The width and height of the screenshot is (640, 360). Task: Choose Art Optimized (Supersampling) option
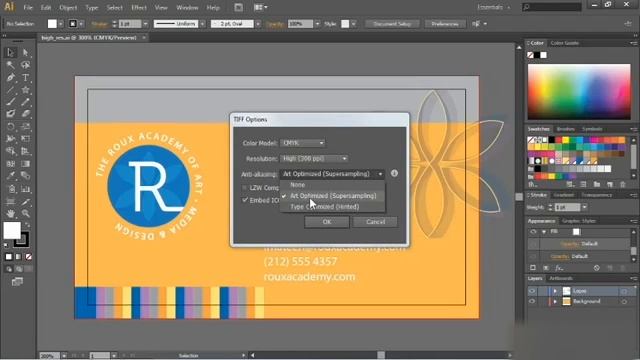coord(332,196)
